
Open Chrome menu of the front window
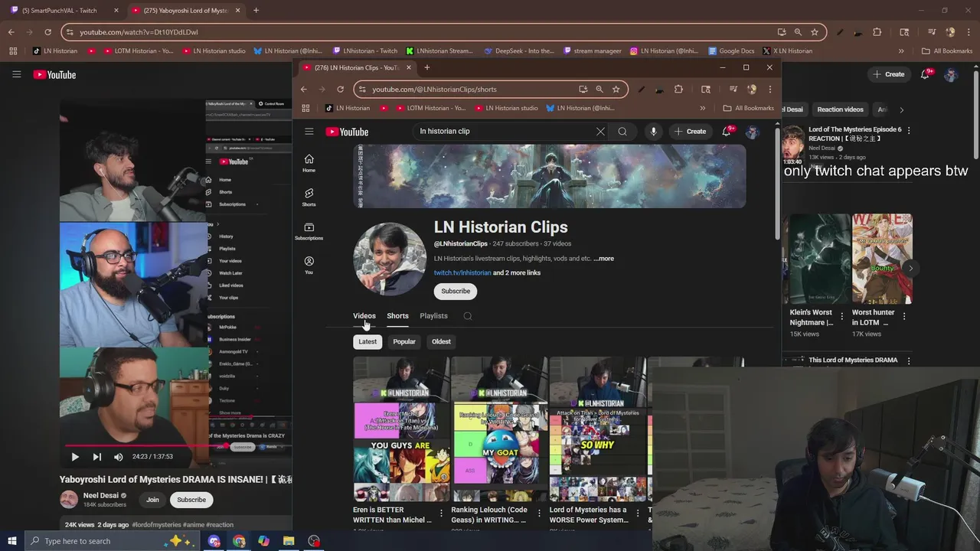pos(769,89)
